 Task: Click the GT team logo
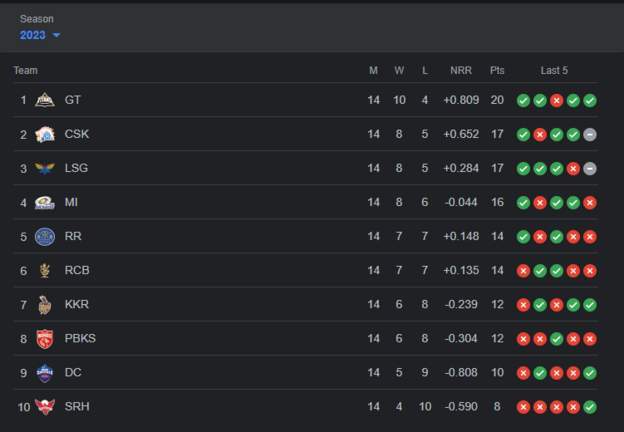pos(45,100)
